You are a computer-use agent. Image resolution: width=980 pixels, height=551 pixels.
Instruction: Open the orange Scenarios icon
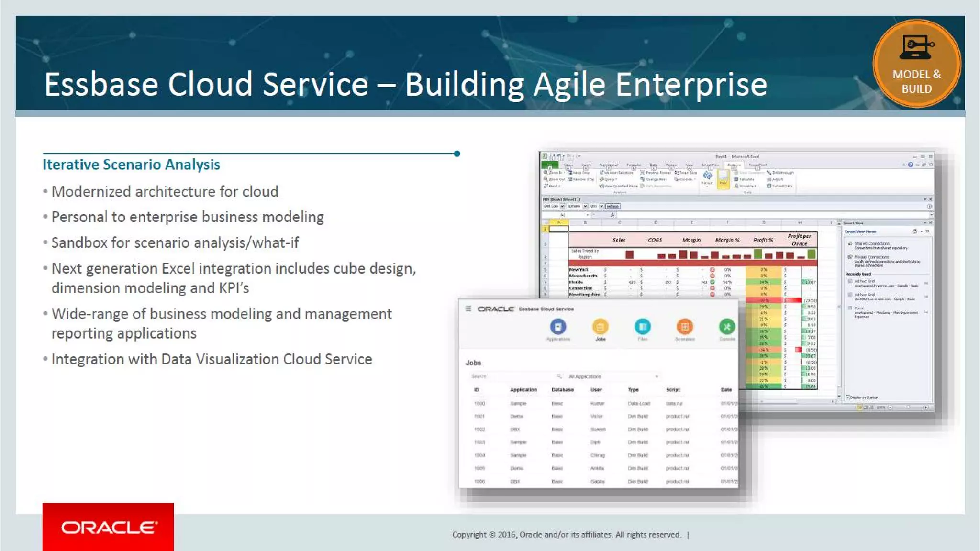(684, 327)
